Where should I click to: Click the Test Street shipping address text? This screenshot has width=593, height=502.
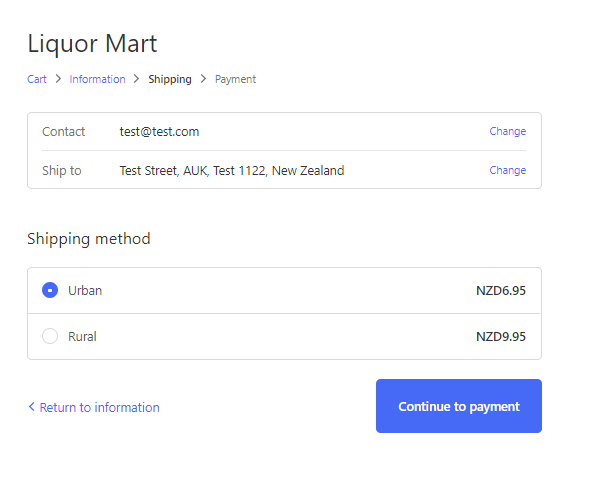tap(232, 171)
